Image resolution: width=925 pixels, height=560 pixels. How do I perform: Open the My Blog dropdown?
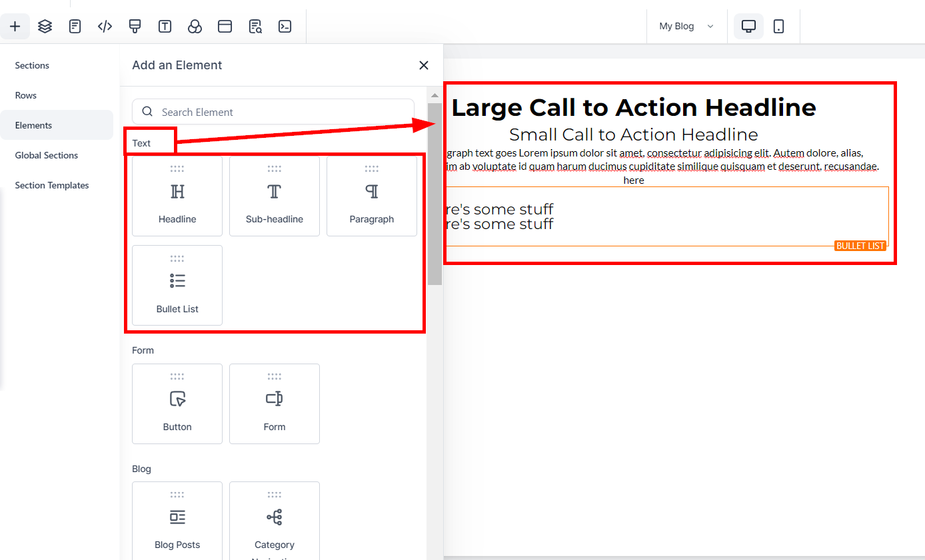click(x=686, y=27)
